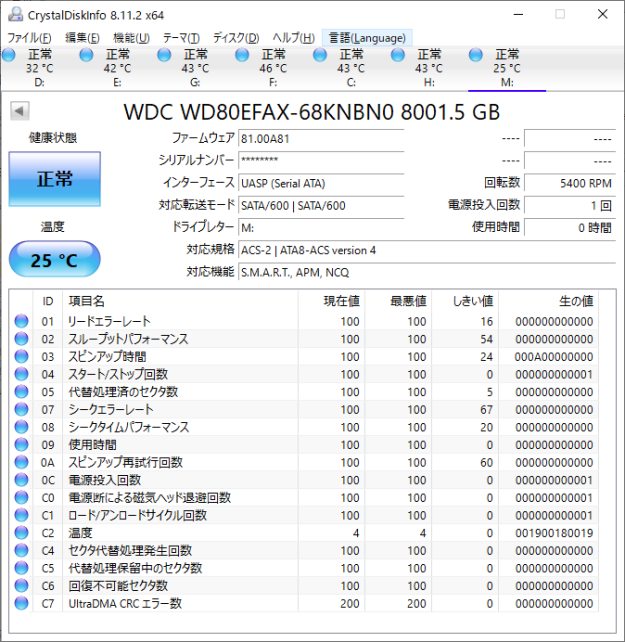
Task: Open the ヘルプ(H) menu
Action: tap(294, 38)
